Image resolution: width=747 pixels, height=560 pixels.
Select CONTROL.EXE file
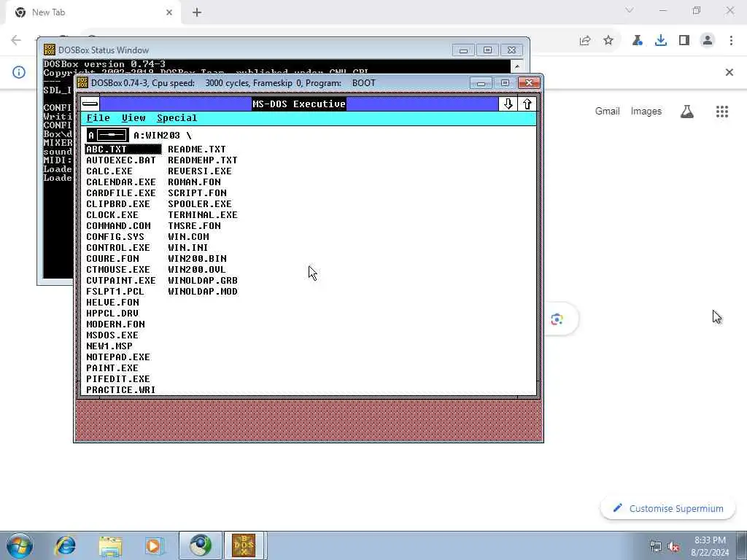coord(118,248)
